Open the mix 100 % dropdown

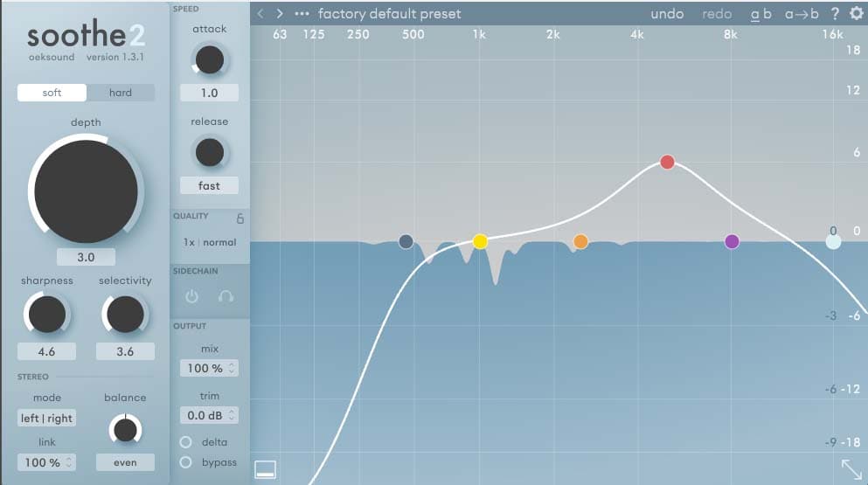coord(210,369)
